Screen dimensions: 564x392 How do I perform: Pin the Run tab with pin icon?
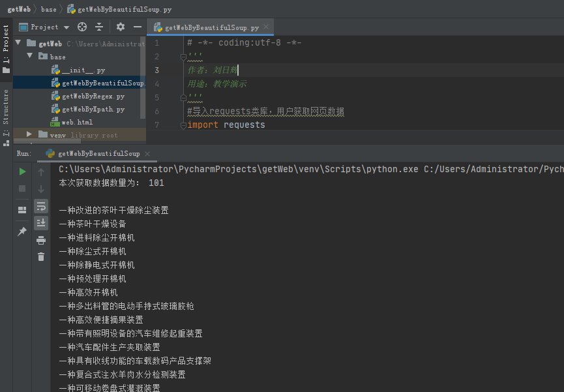22,232
